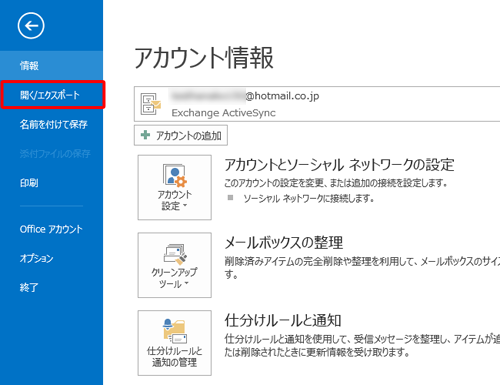Click the アカウントの追加 button
This screenshot has width=500, height=385.
(181, 135)
